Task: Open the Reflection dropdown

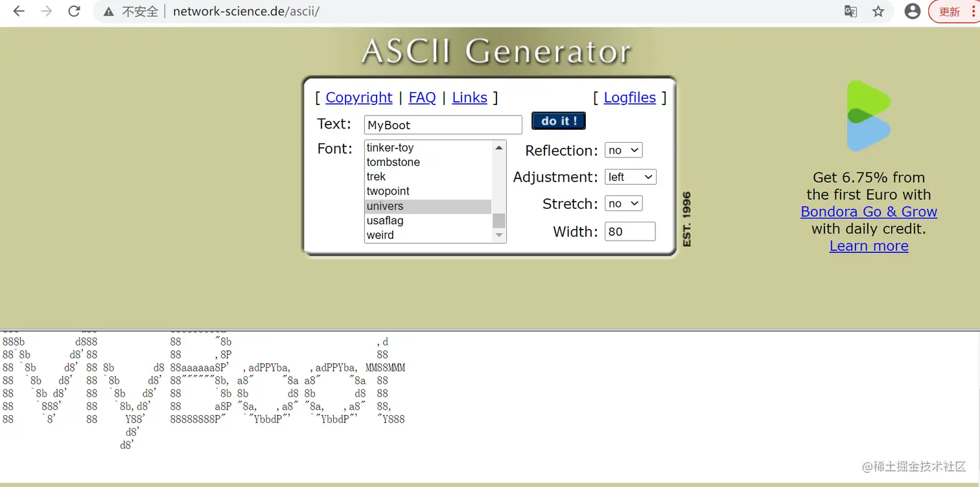Action: click(x=624, y=150)
